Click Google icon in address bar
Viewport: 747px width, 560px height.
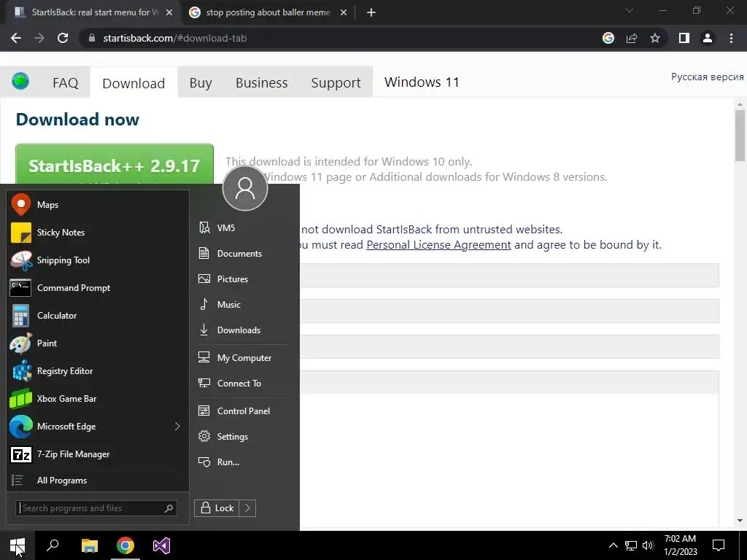point(608,38)
